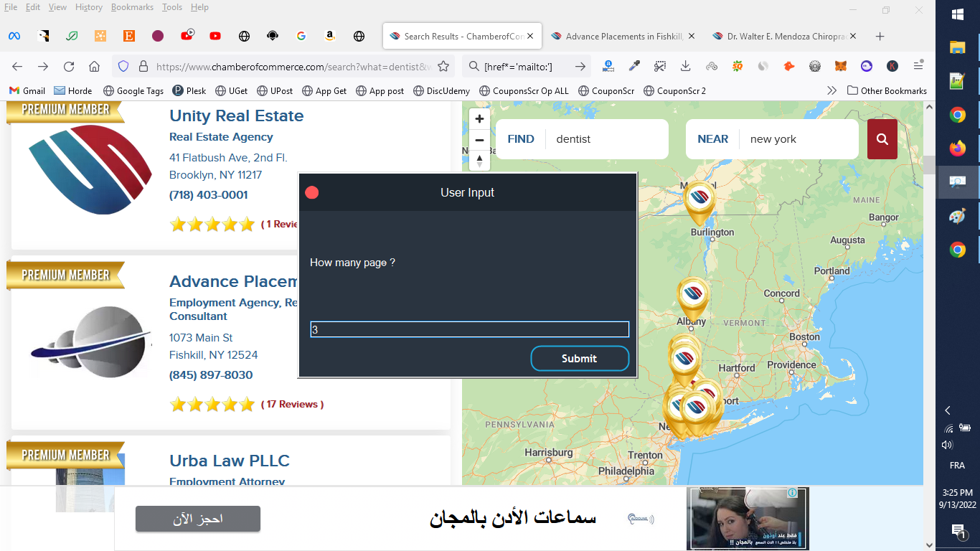
Task: Expand hidden system tray icons arrow
Action: point(948,410)
